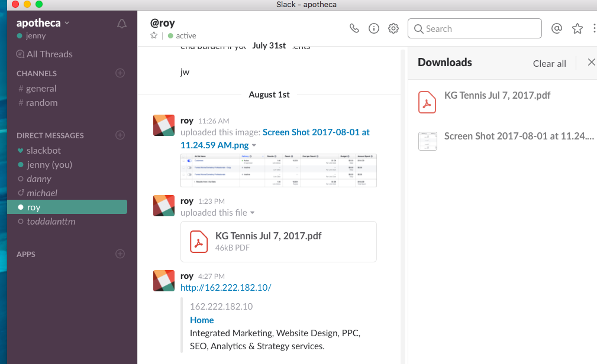The width and height of the screenshot is (597, 364).
Task: Expand actions for uploaded image dropdown
Action: 254,145
